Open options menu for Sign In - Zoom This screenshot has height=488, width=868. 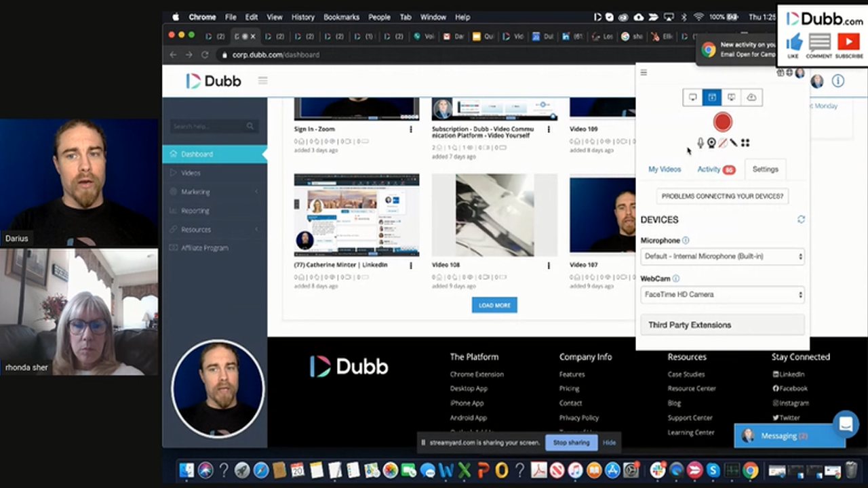pos(411,129)
